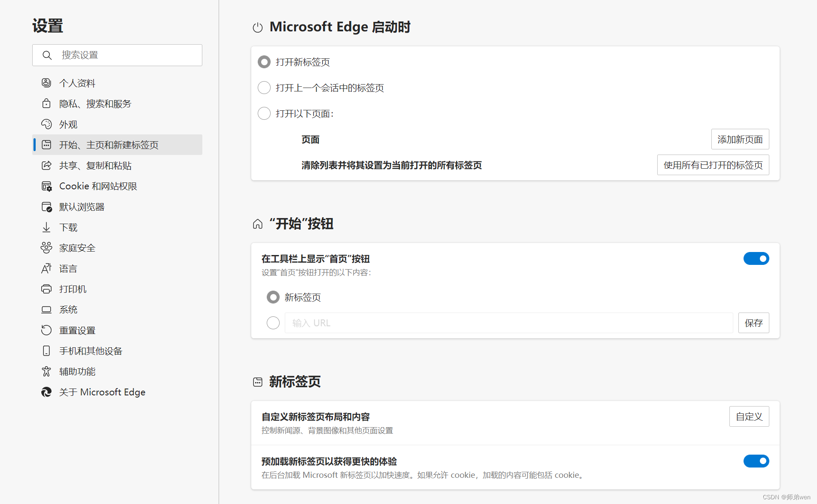Open 隐私、搜索和服务 settings section
The image size is (817, 504).
(117, 103)
